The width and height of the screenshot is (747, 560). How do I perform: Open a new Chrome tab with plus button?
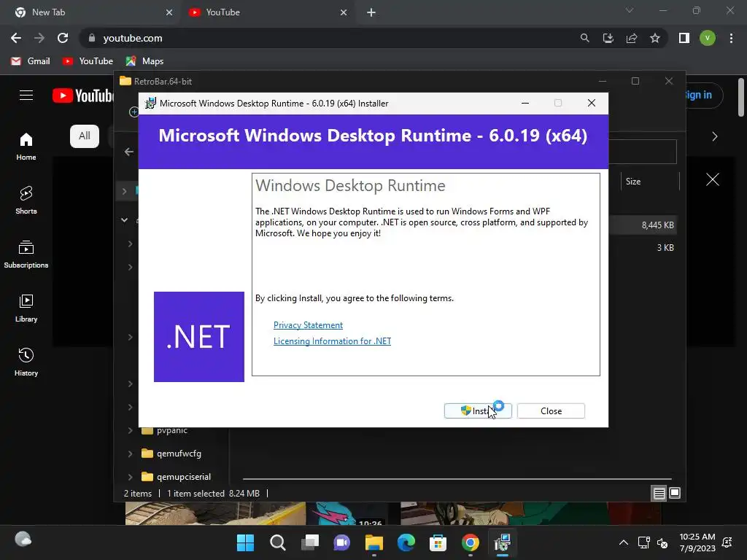371,12
